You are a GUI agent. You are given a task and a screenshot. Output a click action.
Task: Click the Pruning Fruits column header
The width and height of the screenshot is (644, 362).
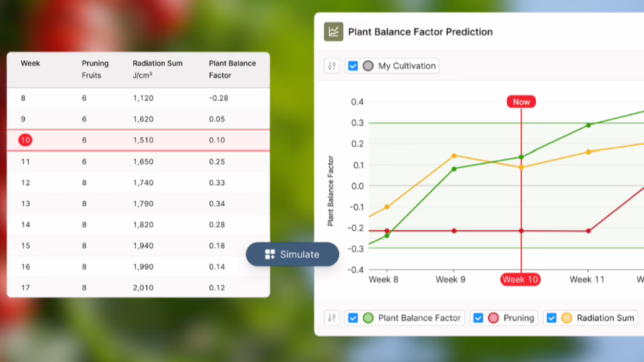coord(95,69)
